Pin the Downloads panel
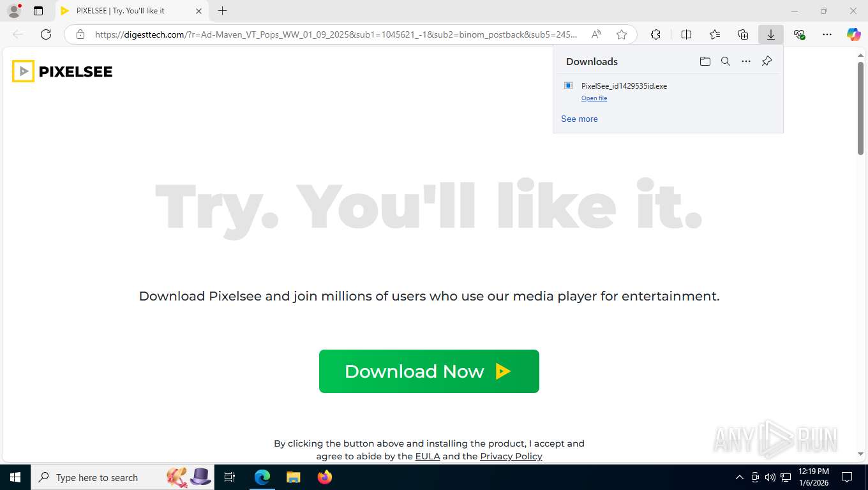The image size is (868, 490). click(x=767, y=61)
